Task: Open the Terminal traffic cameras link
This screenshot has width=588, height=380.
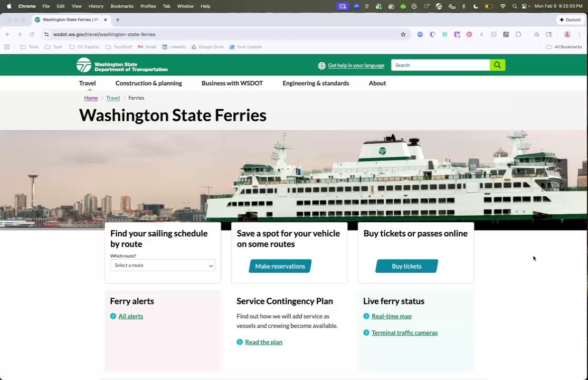Action: (405, 332)
